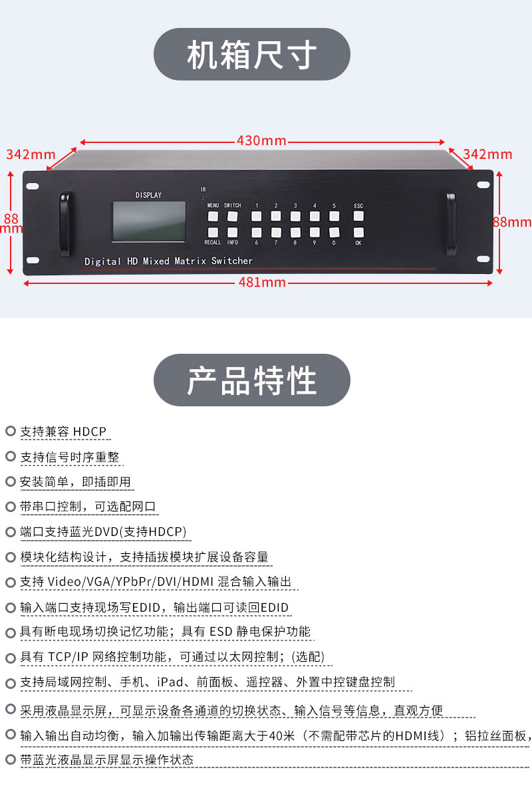Image resolution: width=532 pixels, height=804 pixels.
Task: Select number key 1 on the keypad
Action: 256,215
